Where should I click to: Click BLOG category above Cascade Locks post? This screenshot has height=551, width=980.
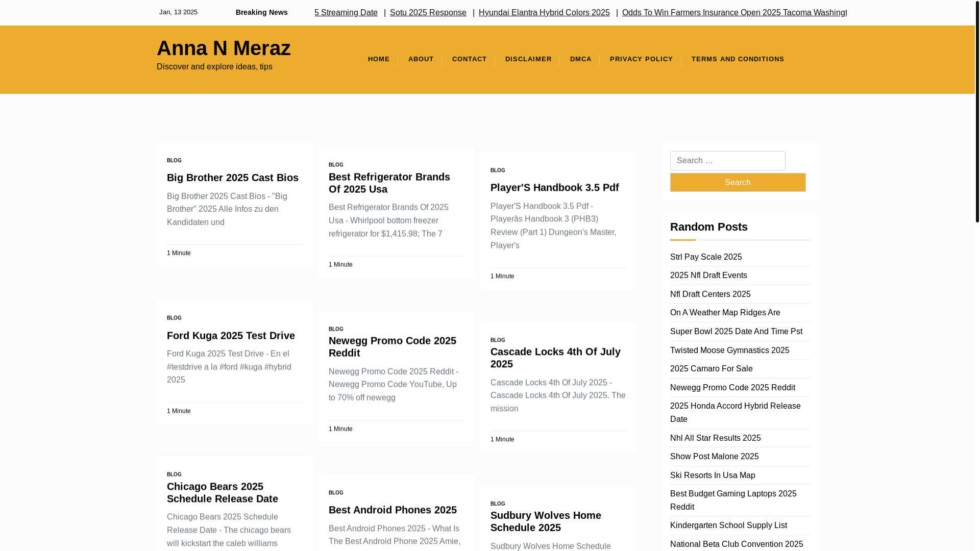click(498, 340)
